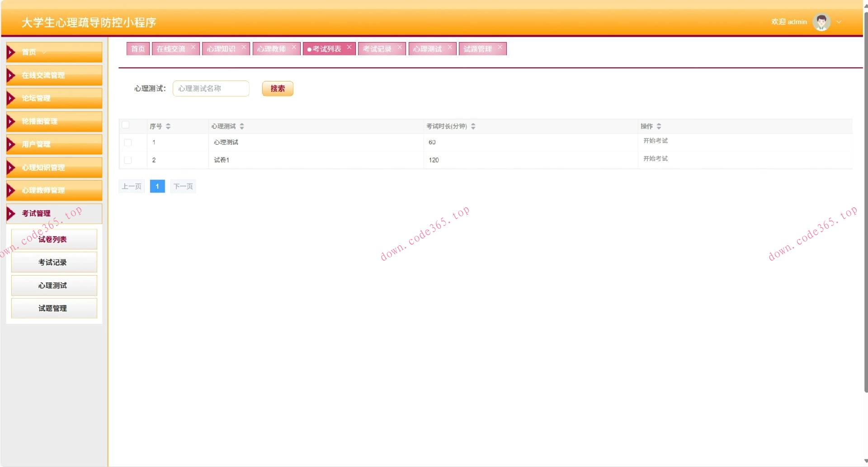
Task: Click the admin user avatar icon
Action: click(821, 22)
